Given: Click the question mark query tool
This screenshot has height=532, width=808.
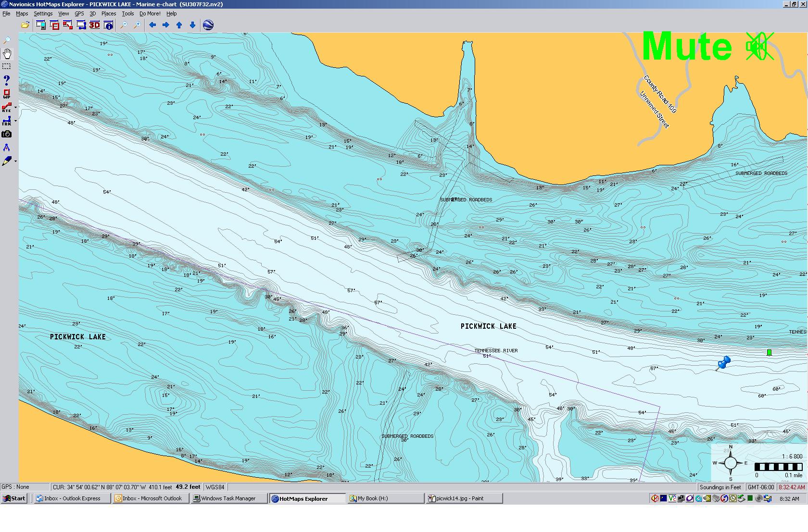Looking at the screenshot, I should [x=7, y=80].
